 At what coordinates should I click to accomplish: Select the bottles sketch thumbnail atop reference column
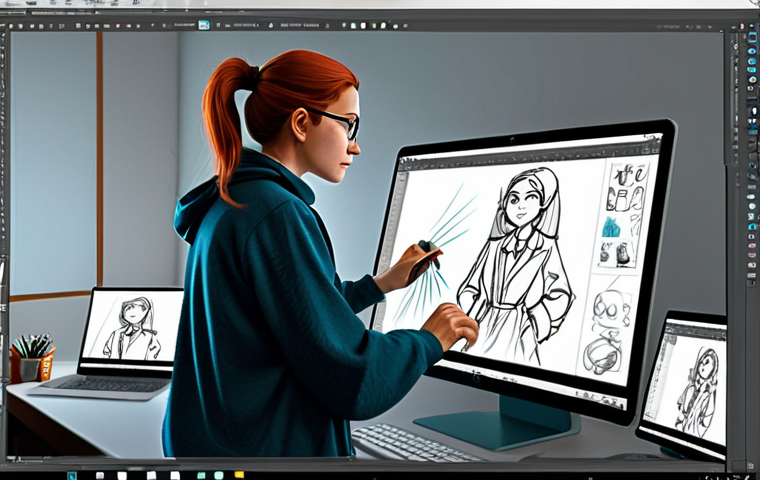click(x=627, y=188)
